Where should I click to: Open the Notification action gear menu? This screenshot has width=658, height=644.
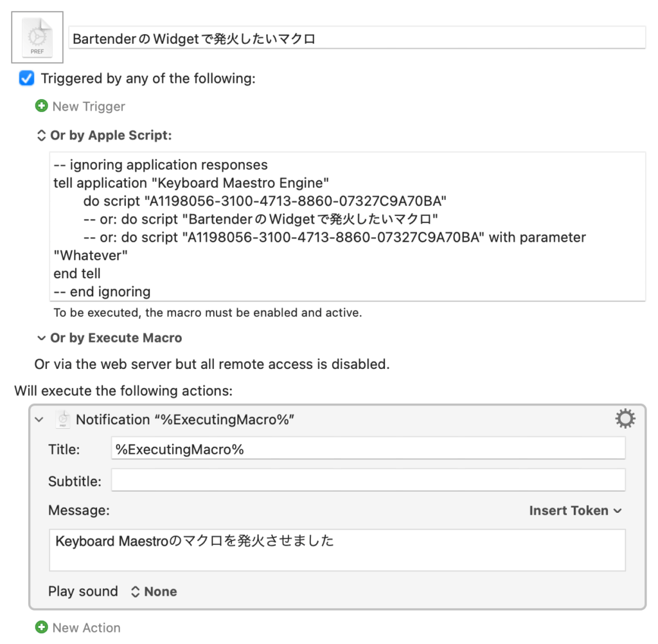tap(625, 420)
